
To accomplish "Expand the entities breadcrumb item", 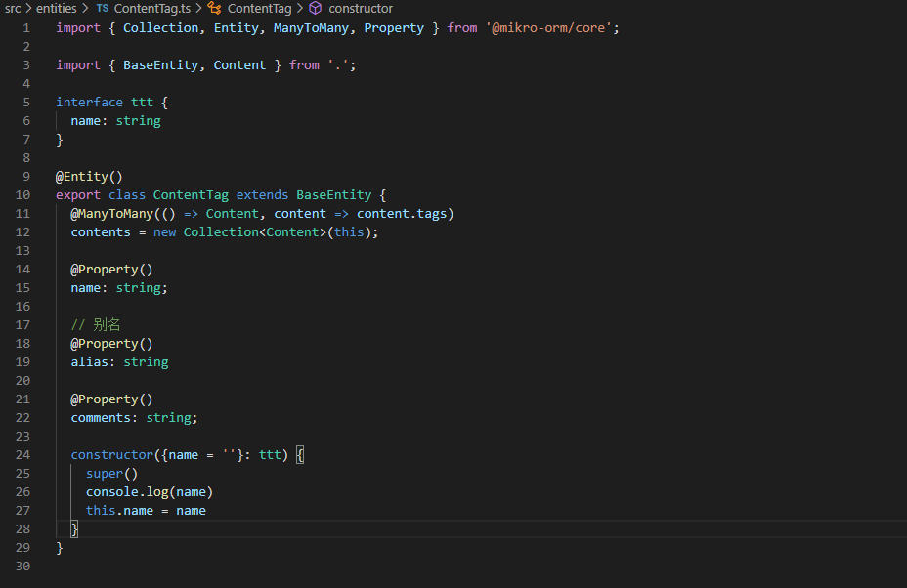I will (56, 8).
